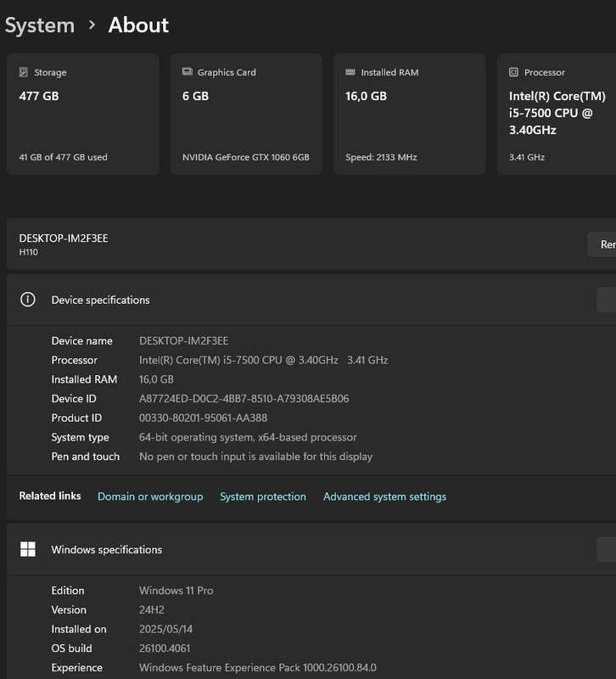Open the Storage card showing 477 GB

(x=83, y=115)
